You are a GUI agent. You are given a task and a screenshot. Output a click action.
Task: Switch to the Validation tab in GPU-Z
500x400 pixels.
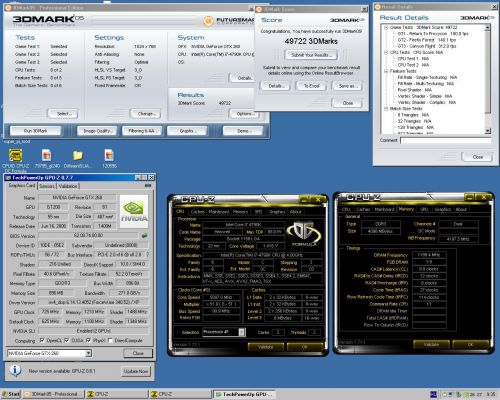tap(68, 186)
